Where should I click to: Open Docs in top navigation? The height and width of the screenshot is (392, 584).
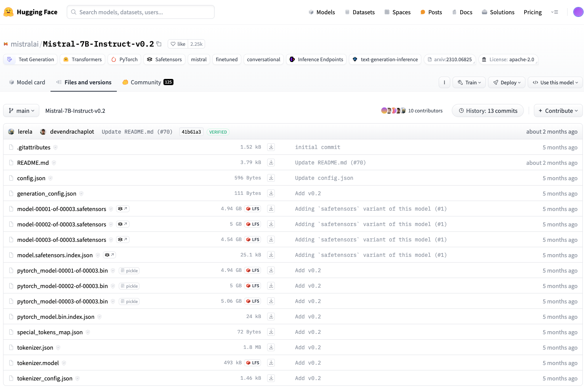[462, 12]
